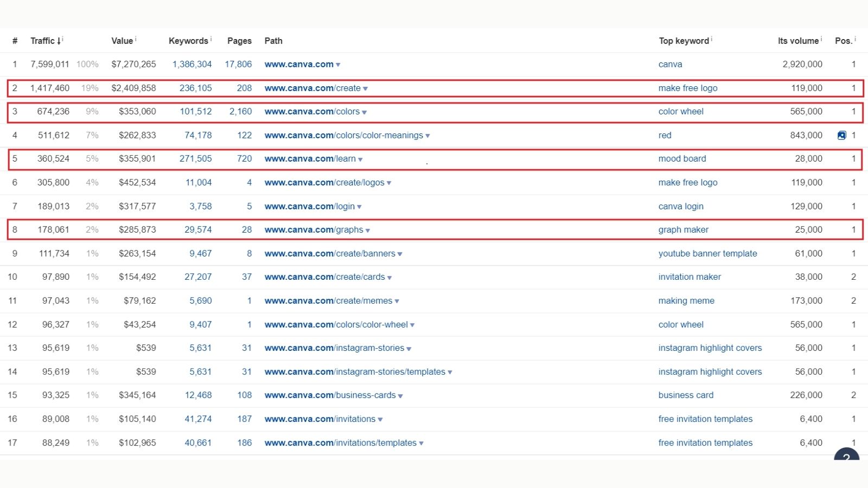Click keywords count 41,274 link

pos(198,419)
